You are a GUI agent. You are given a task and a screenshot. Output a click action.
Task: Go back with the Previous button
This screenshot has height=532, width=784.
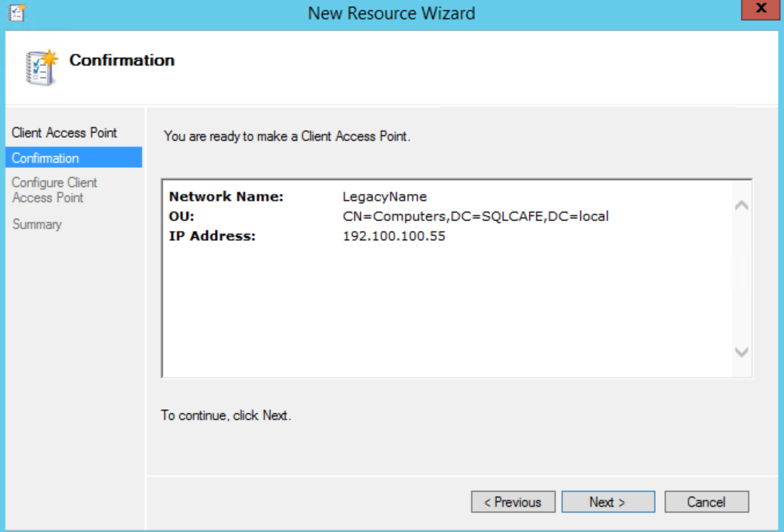513,502
